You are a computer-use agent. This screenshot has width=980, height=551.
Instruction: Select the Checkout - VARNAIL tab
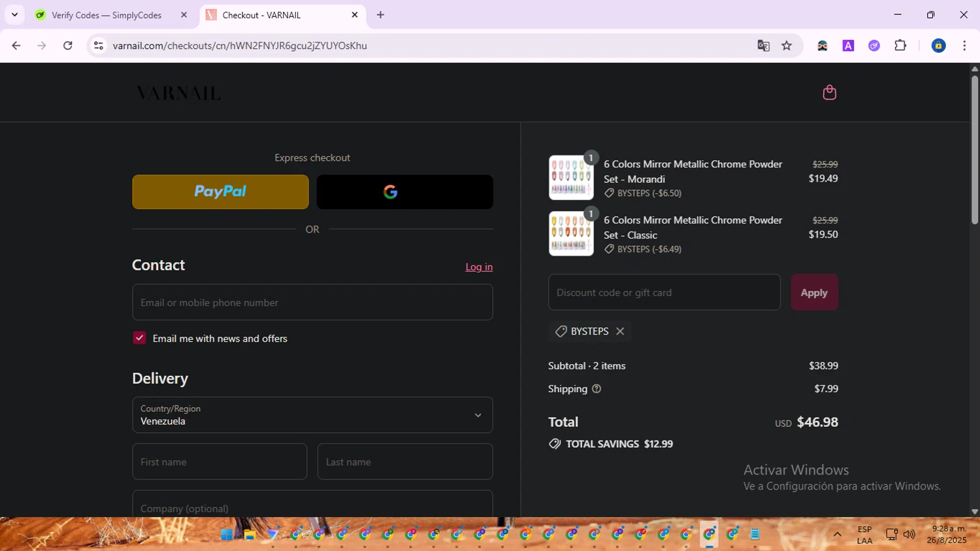[283, 15]
